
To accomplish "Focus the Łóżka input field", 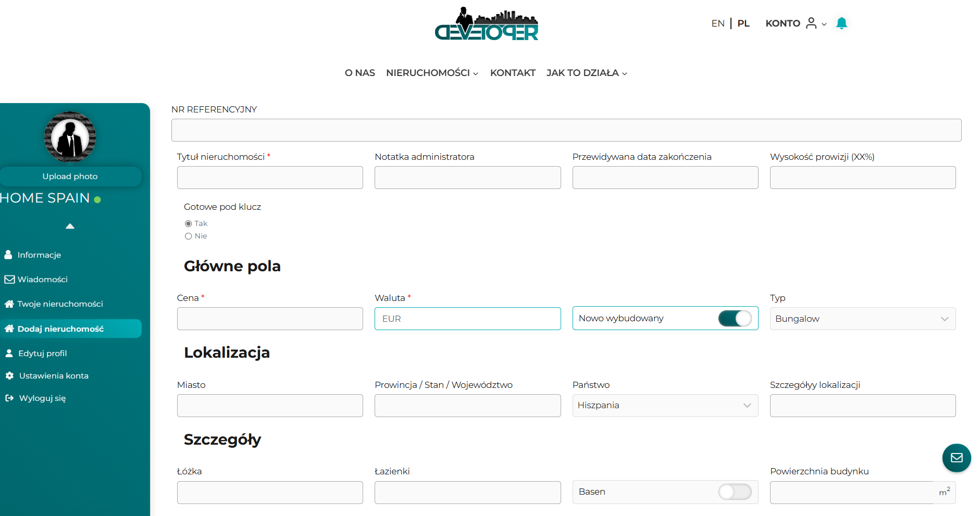I will pyautogui.click(x=270, y=493).
